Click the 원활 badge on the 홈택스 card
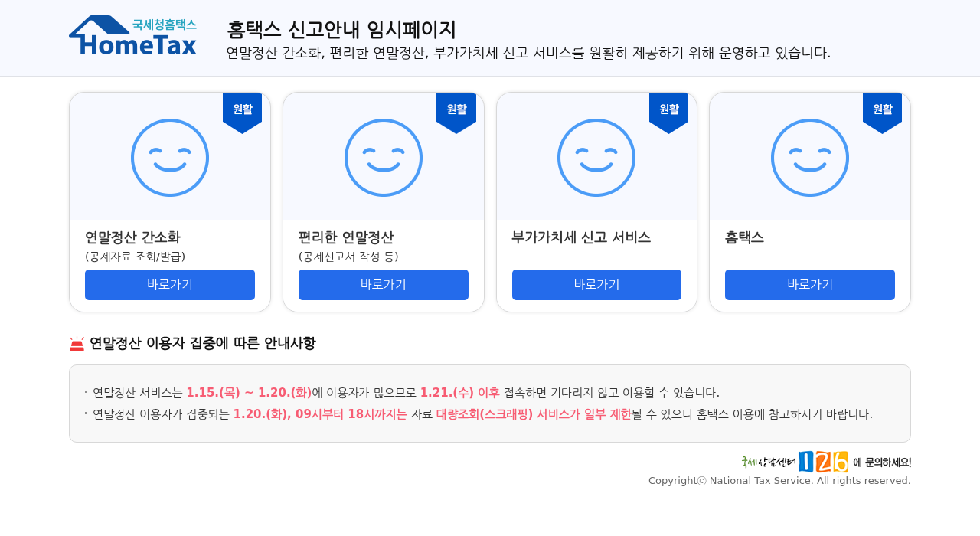Screen dimensions: 980x536 (x=881, y=109)
